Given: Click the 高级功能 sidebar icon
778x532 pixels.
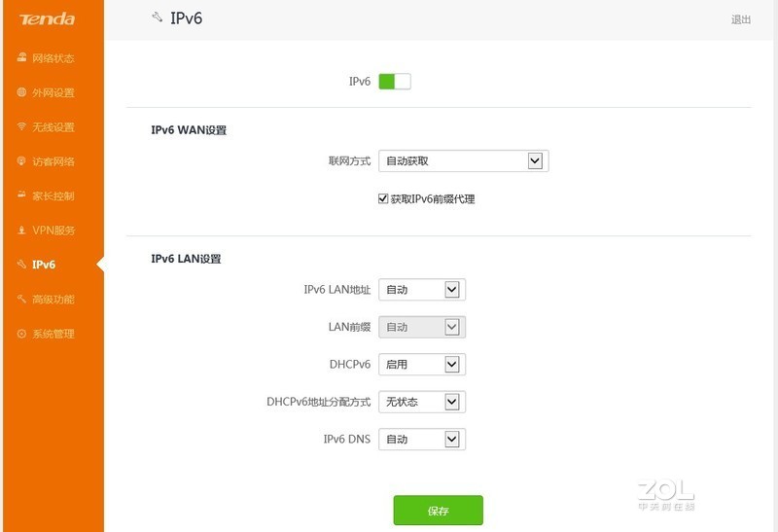Looking at the screenshot, I should pyautogui.click(x=21, y=299).
